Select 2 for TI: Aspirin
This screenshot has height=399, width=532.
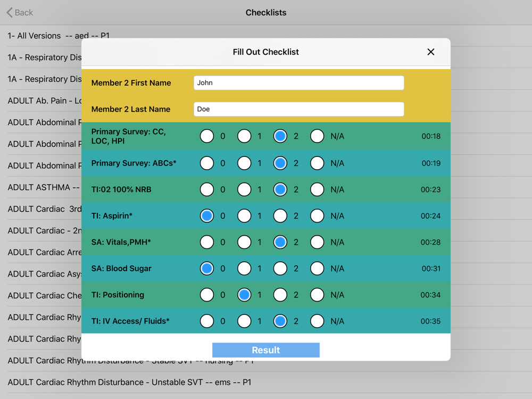280,216
